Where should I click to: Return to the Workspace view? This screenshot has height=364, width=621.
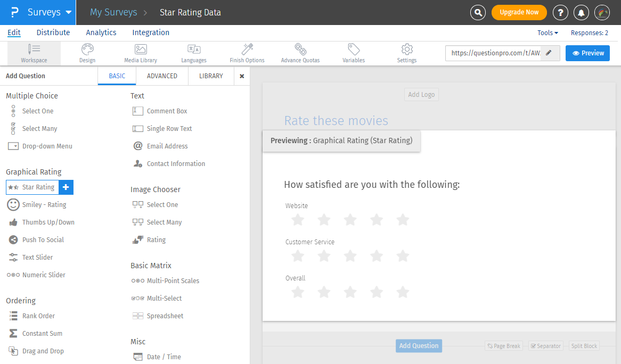click(x=34, y=53)
